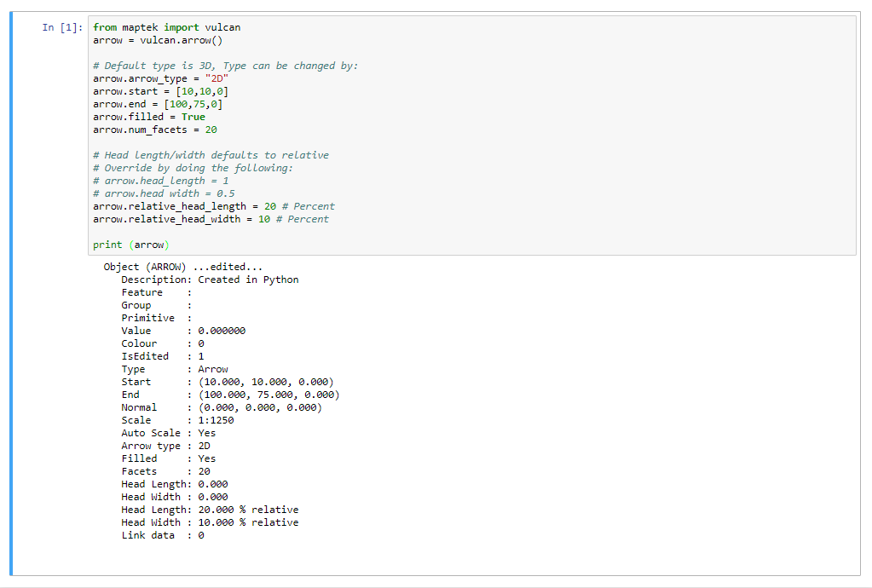Viewport: 872px width, 588px height.
Task: Click the 'Group' output row
Action: point(156,305)
